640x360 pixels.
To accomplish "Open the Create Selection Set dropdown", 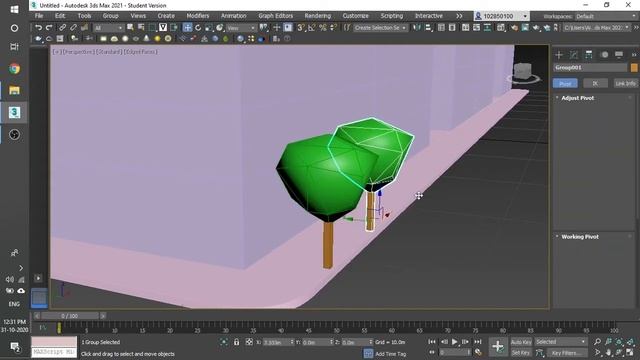I will [380, 28].
